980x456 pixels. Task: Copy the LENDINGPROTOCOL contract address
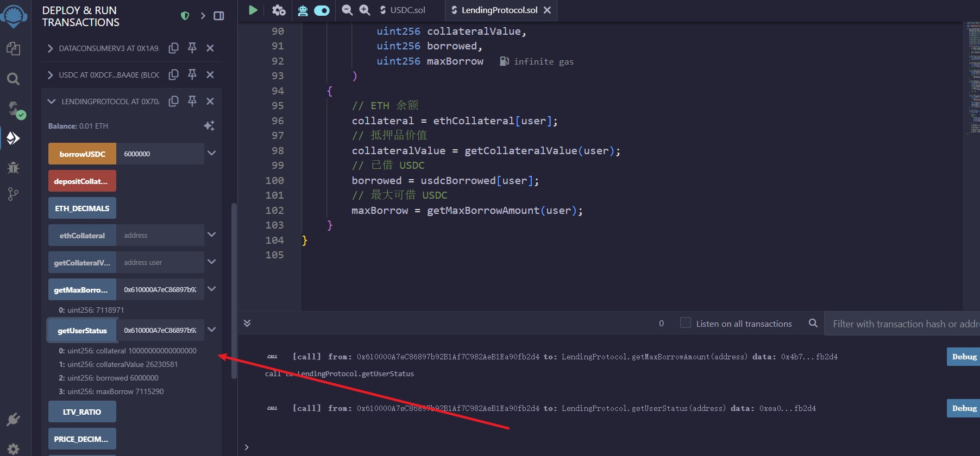[173, 101]
